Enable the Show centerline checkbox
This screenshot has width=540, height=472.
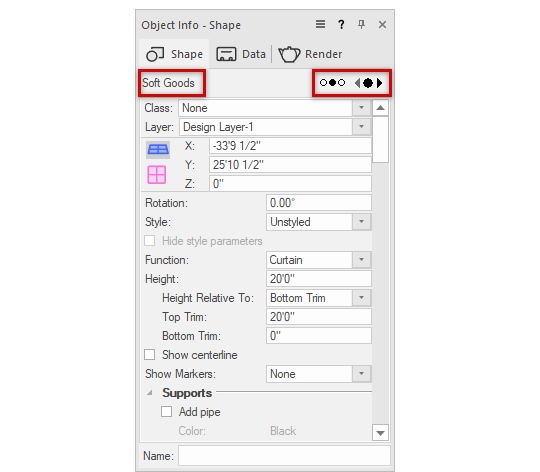coord(149,355)
